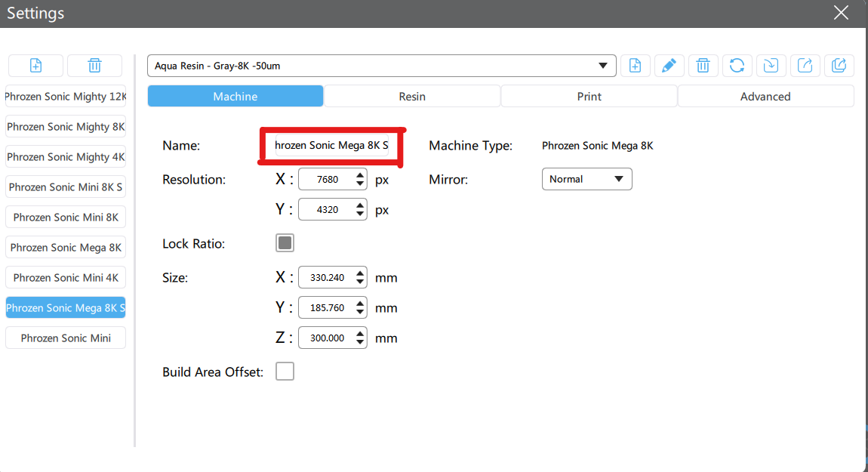Export all profiles with the stacked-squares icon
This screenshot has height=472, width=868.
pos(839,66)
